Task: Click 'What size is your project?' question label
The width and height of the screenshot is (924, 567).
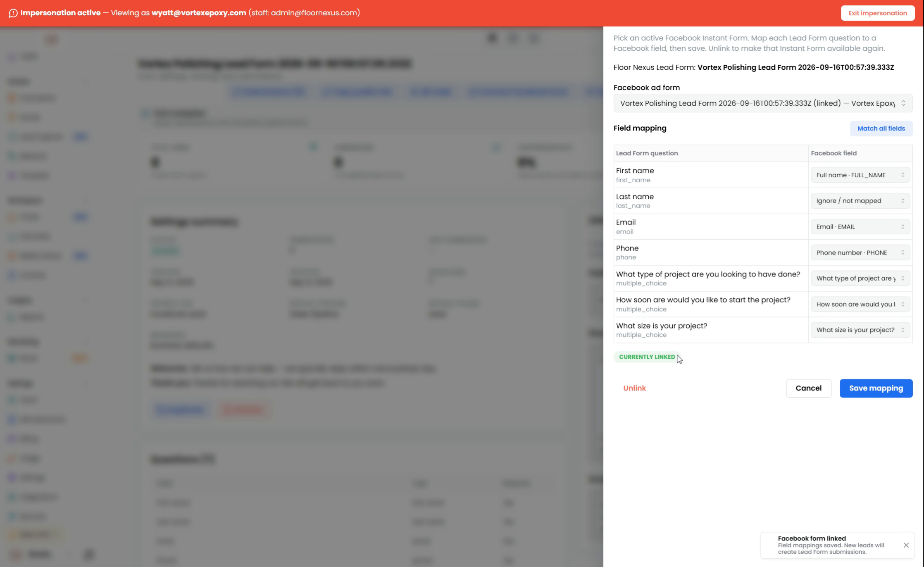Action: 661,326
